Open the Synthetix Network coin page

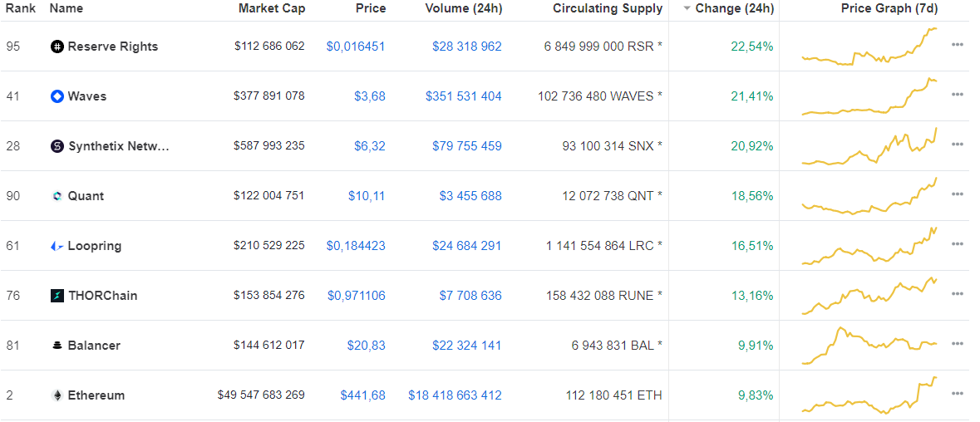point(119,146)
